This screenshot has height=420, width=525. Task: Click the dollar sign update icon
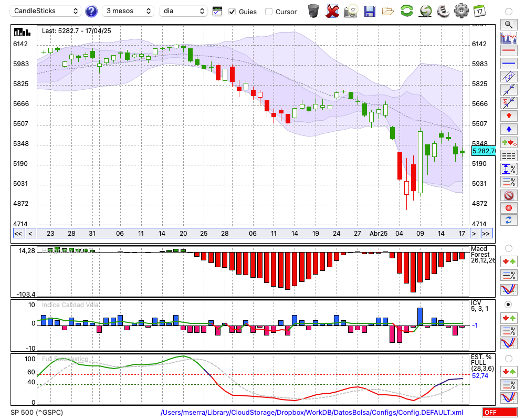(425, 11)
